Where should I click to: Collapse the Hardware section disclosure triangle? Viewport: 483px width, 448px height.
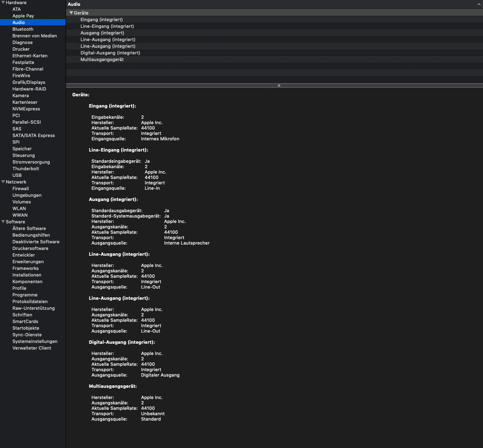[3, 2]
